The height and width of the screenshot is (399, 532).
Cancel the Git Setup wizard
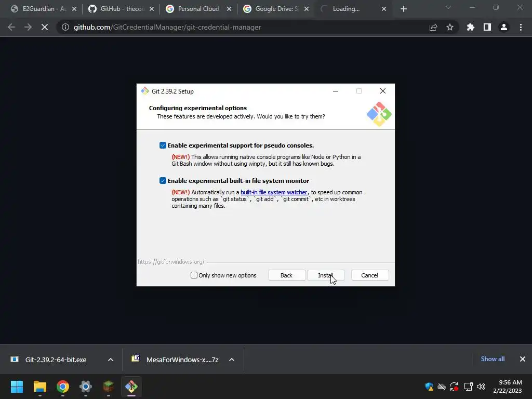(369, 275)
